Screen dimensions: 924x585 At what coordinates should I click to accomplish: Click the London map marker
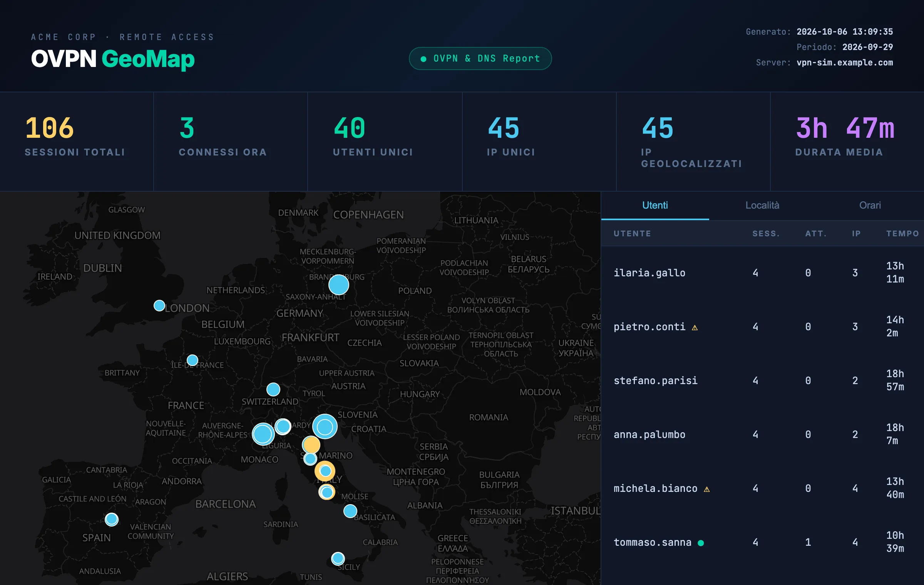pos(159,306)
